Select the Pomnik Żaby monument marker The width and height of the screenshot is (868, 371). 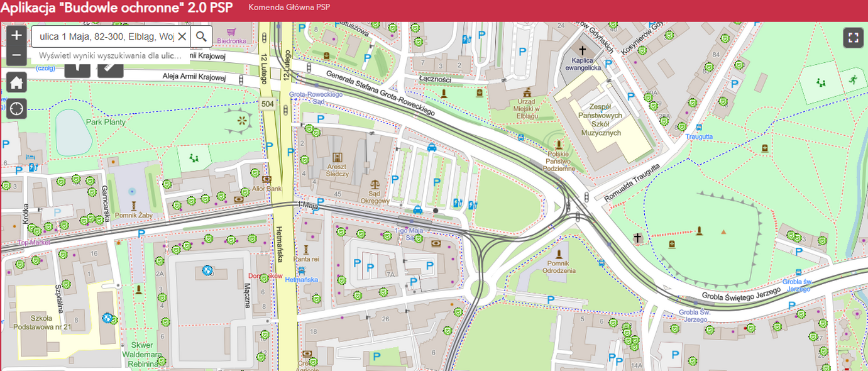pos(133,205)
